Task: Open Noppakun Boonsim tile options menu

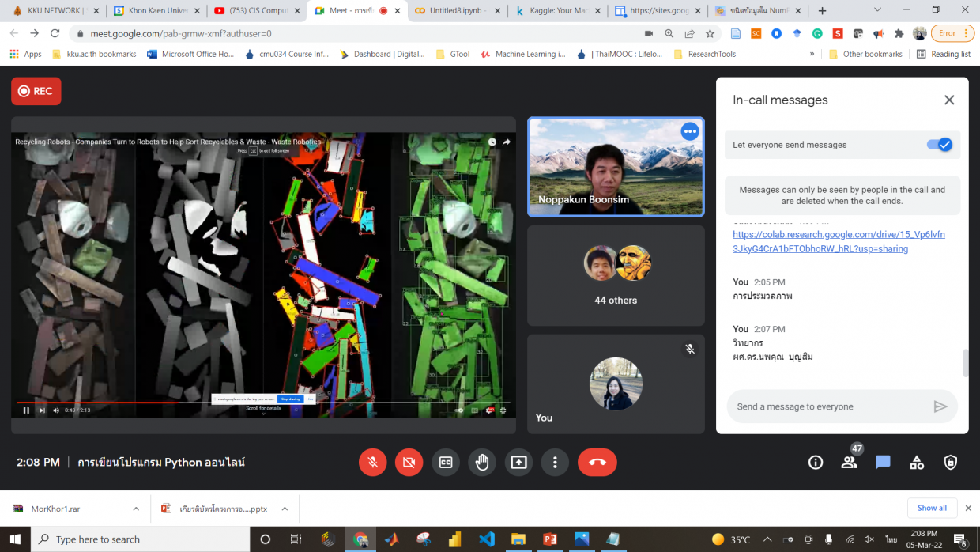Action: 690,131
